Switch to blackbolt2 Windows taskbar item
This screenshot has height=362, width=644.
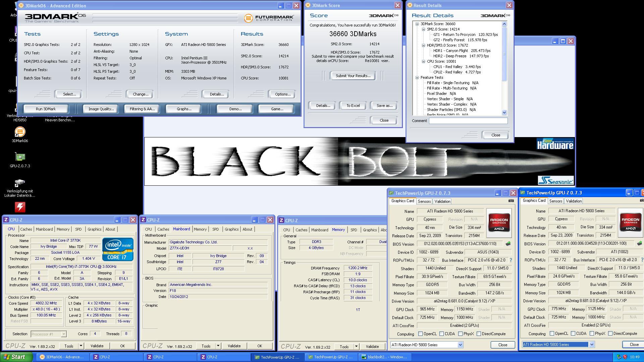pyautogui.click(x=385, y=357)
